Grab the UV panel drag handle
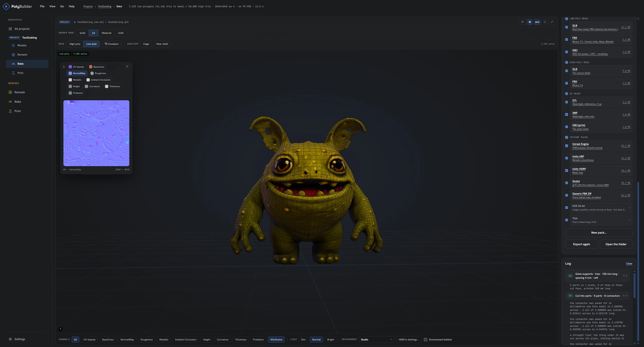Viewport: 644px width, 347px height. (64, 67)
